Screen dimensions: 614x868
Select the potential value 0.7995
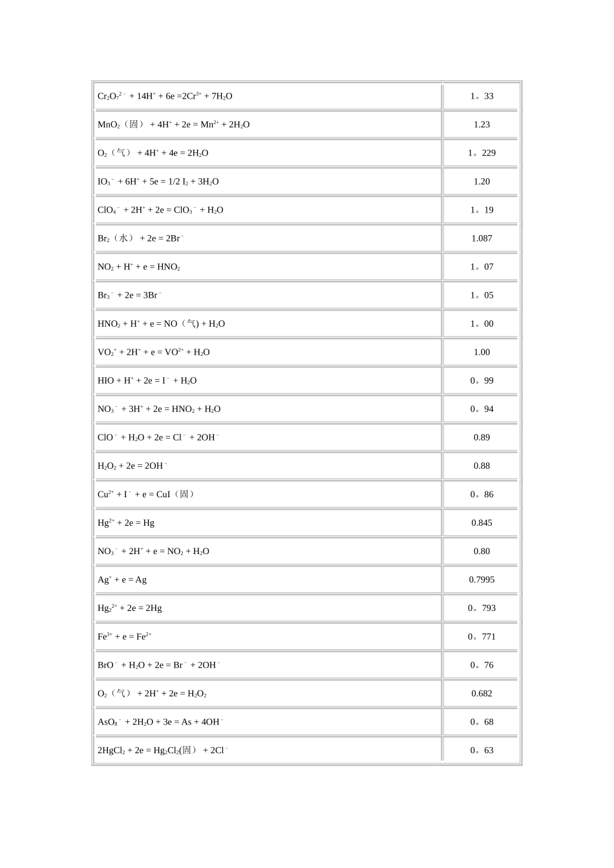[482, 579]
